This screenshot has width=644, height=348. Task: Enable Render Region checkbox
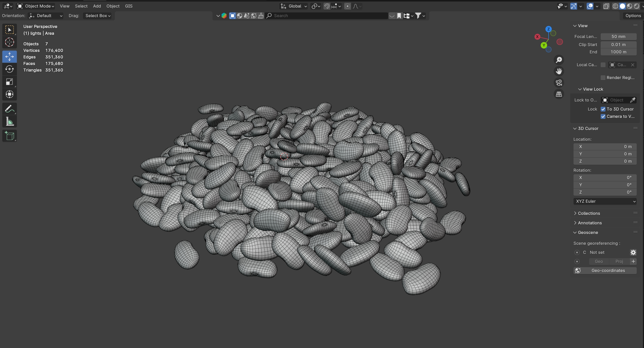[603, 78]
